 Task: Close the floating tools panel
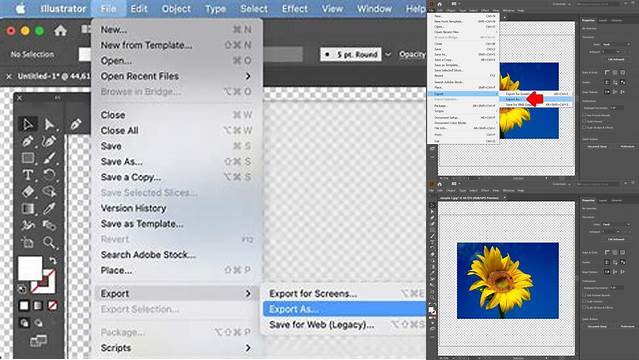[x=19, y=98]
